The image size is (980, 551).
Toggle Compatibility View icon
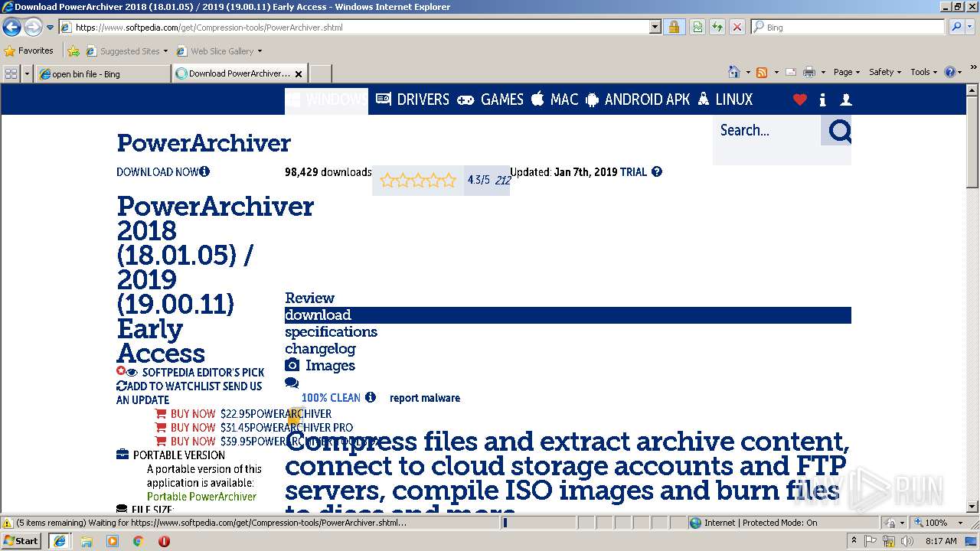(x=697, y=27)
